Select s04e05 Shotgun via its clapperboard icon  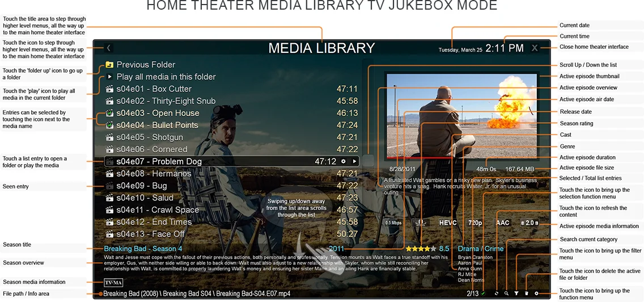109,137
